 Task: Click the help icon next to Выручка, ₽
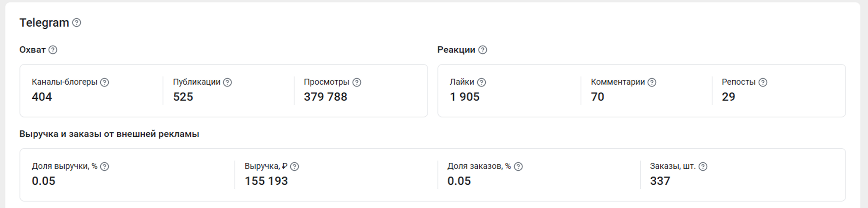tap(294, 166)
